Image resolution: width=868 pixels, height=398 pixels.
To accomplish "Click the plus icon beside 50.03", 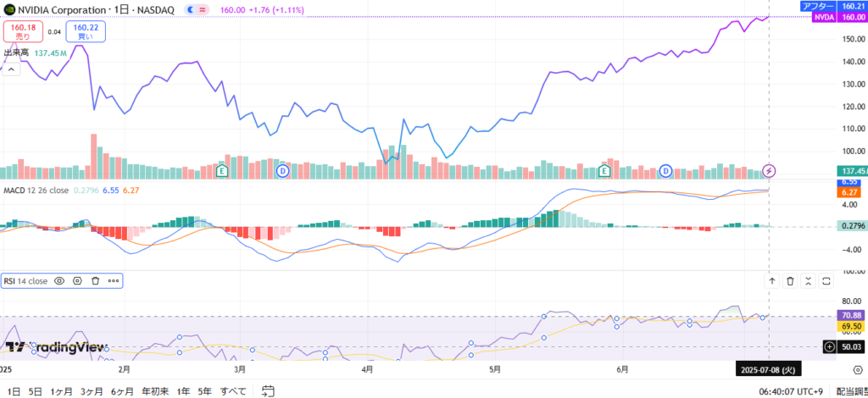I will pyautogui.click(x=829, y=346).
